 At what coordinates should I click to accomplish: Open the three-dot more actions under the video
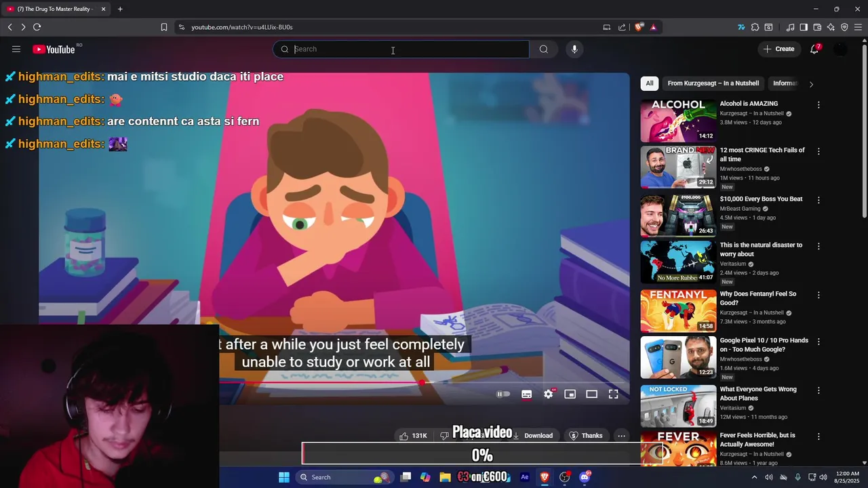coord(621,436)
